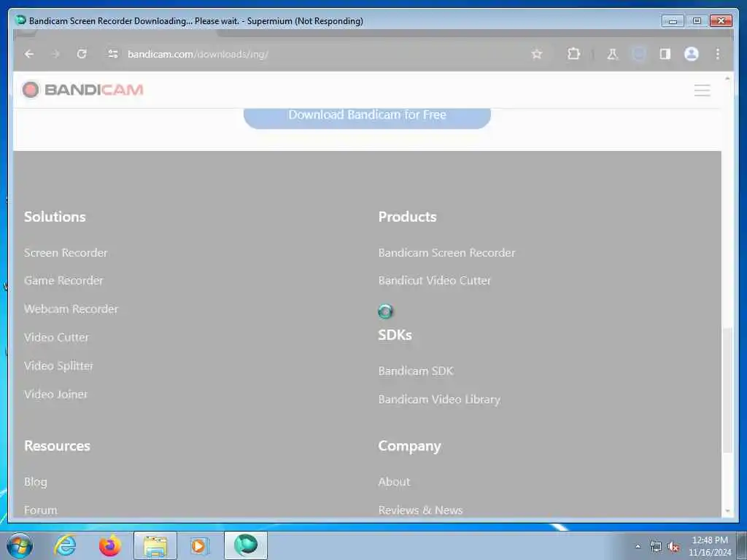Open the Reviews & News link
The width and height of the screenshot is (747, 560).
click(420, 510)
